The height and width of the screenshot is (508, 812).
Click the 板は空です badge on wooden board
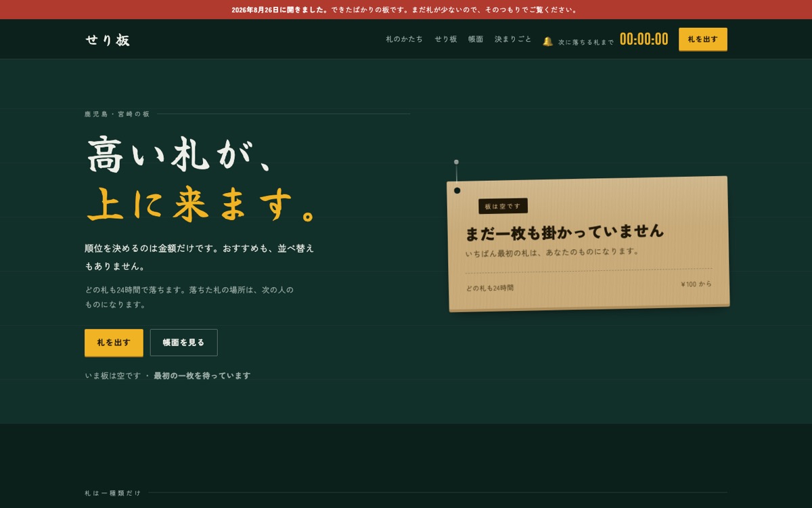(503, 206)
